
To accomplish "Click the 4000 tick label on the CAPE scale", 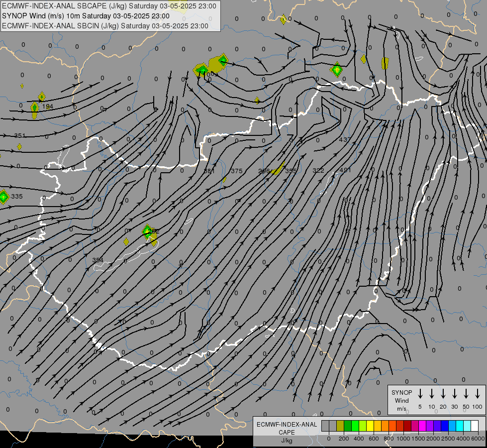I will 463,439.
